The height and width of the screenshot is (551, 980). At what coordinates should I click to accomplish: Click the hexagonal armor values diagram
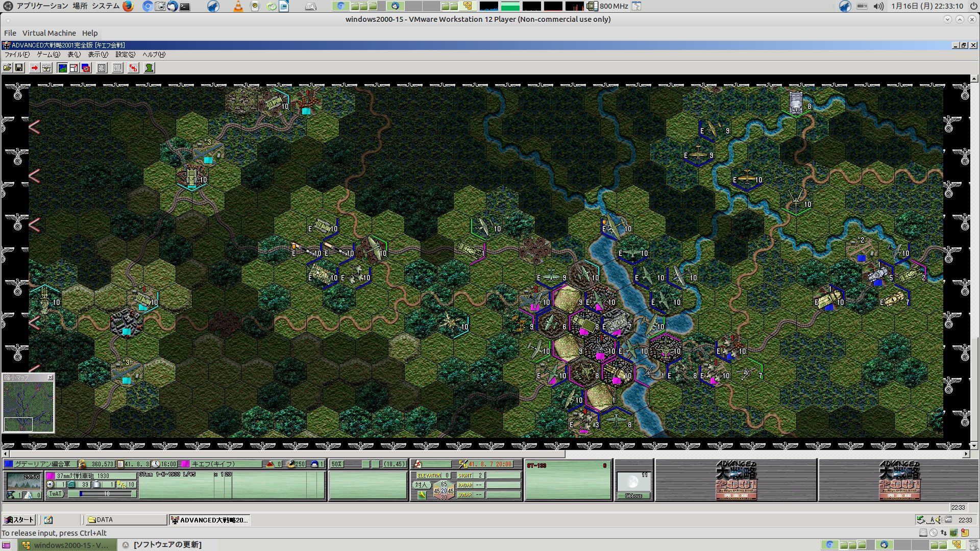click(444, 490)
